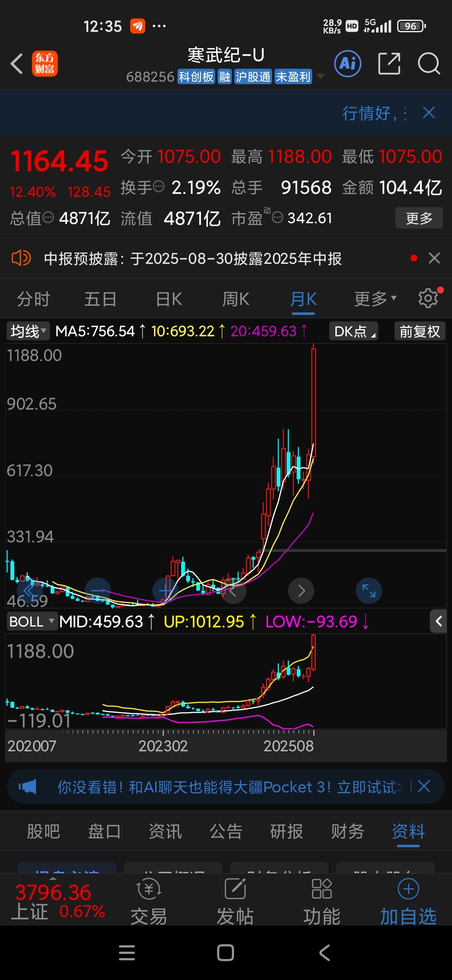Screen dimensions: 452x980
Task: Expand stock tags dropdown triangle
Action: (321, 77)
